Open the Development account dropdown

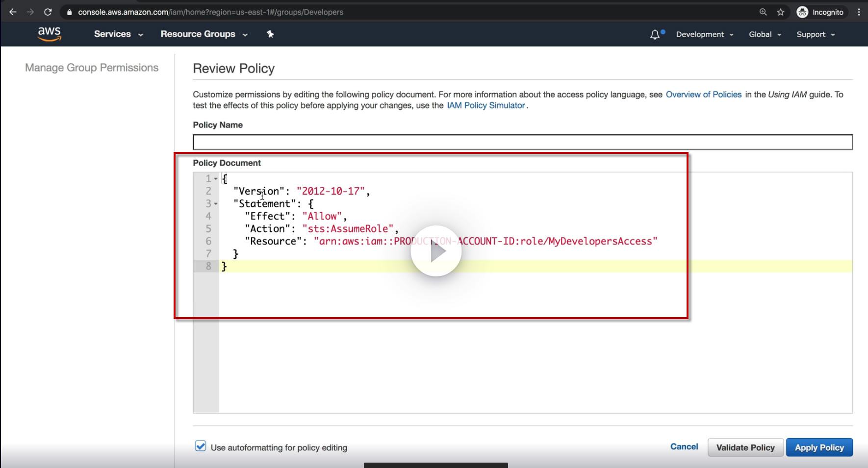[x=705, y=34]
